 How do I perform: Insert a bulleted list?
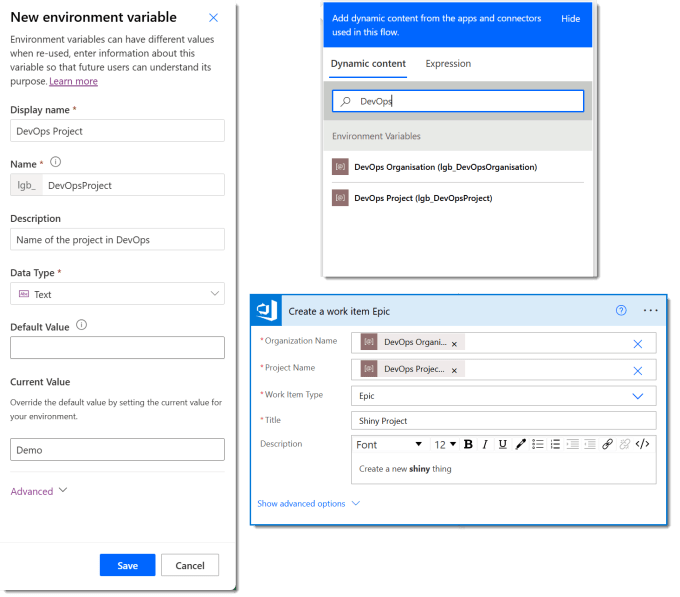point(538,444)
